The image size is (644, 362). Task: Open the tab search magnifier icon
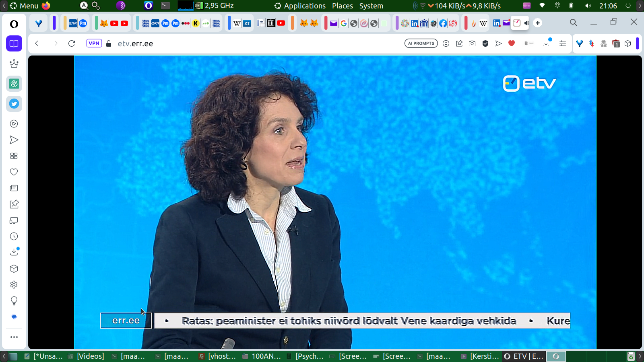(574, 23)
